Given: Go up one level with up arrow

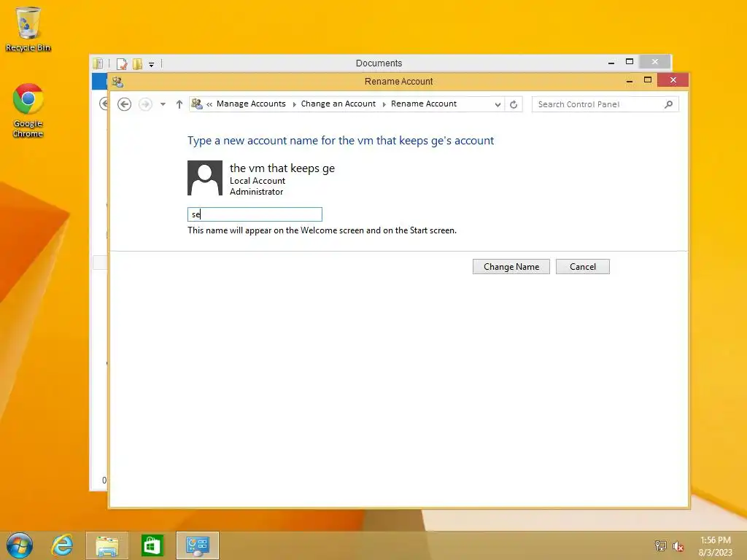Looking at the screenshot, I should pos(179,104).
